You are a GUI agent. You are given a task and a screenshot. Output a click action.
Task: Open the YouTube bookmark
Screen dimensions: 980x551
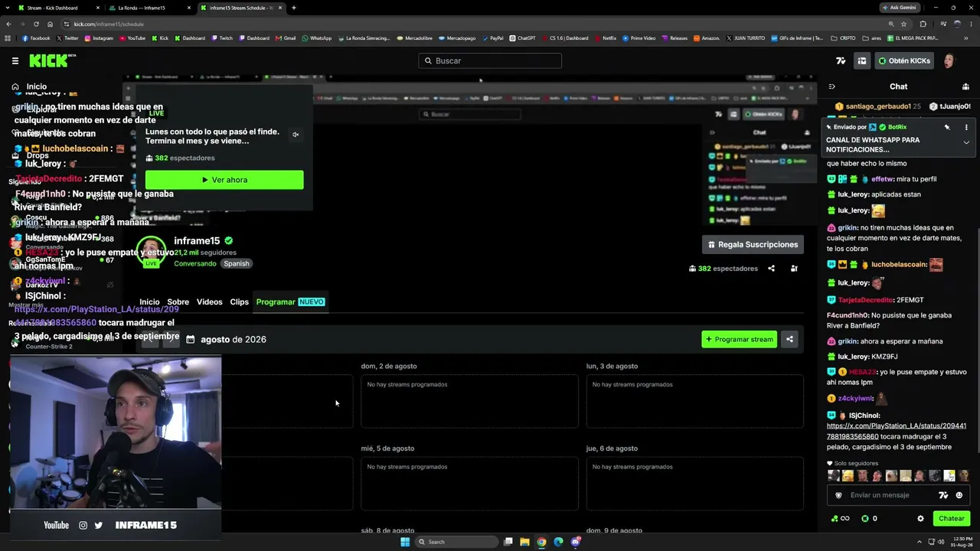pos(132,38)
